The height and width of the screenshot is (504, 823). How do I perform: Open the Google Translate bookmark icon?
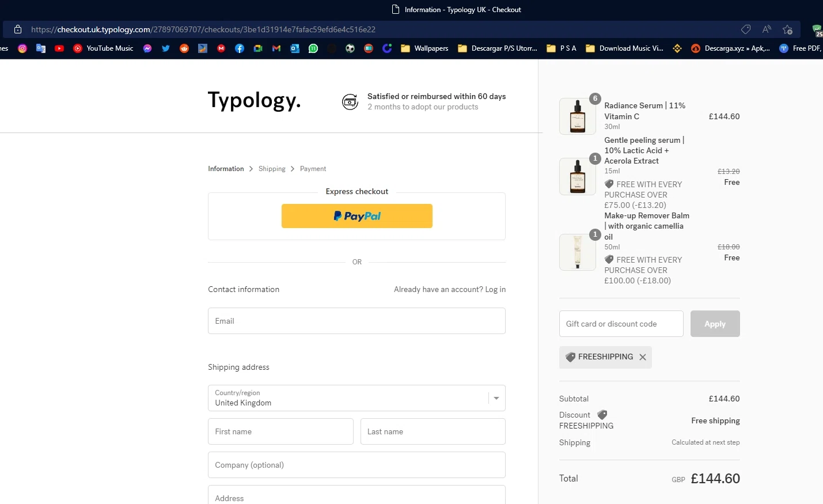click(41, 48)
